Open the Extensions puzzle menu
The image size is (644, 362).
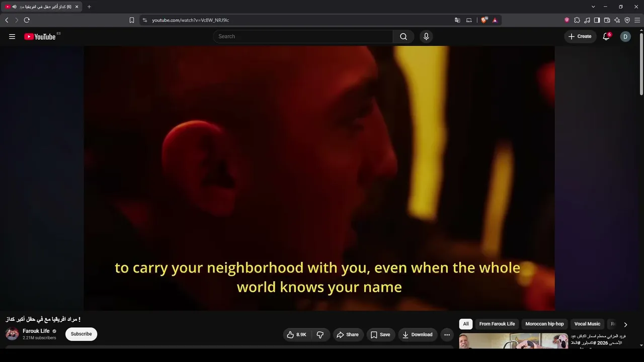coord(577,20)
